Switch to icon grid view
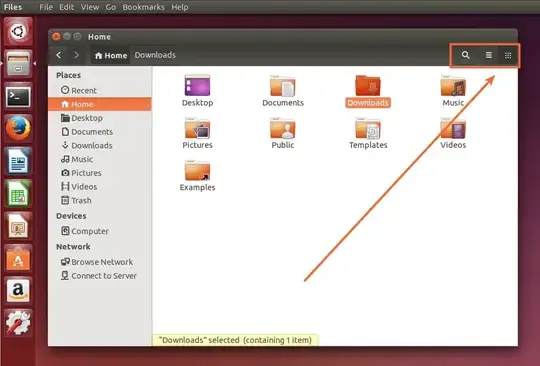Image resolution: width=540 pixels, height=366 pixels. coord(508,55)
